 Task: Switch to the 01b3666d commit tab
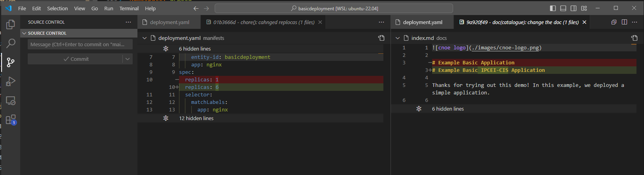263,22
